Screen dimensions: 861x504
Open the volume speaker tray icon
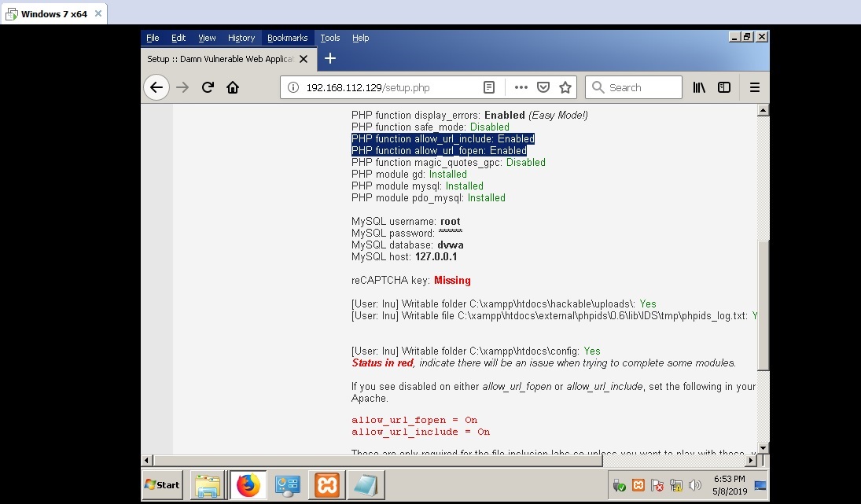pyautogui.click(x=694, y=485)
